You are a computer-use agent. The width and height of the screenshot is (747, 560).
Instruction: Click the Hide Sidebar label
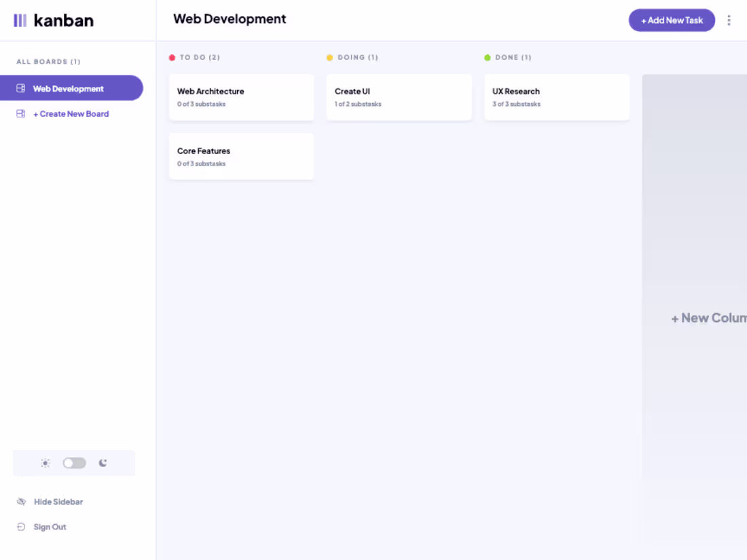point(58,502)
